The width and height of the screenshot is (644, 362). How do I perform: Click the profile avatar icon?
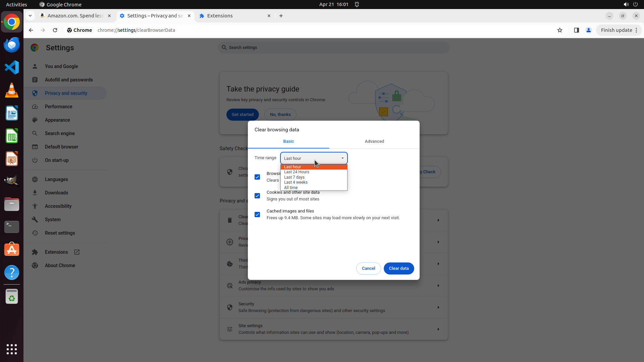coord(588,30)
